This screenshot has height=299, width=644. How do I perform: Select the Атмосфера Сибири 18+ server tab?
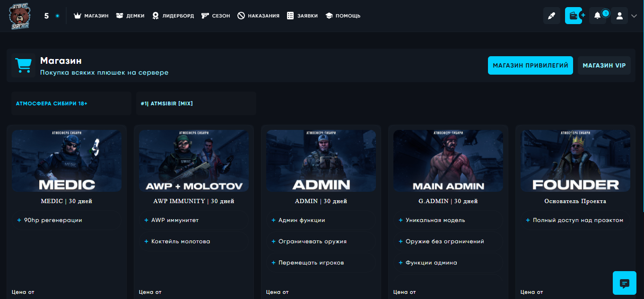click(x=71, y=103)
